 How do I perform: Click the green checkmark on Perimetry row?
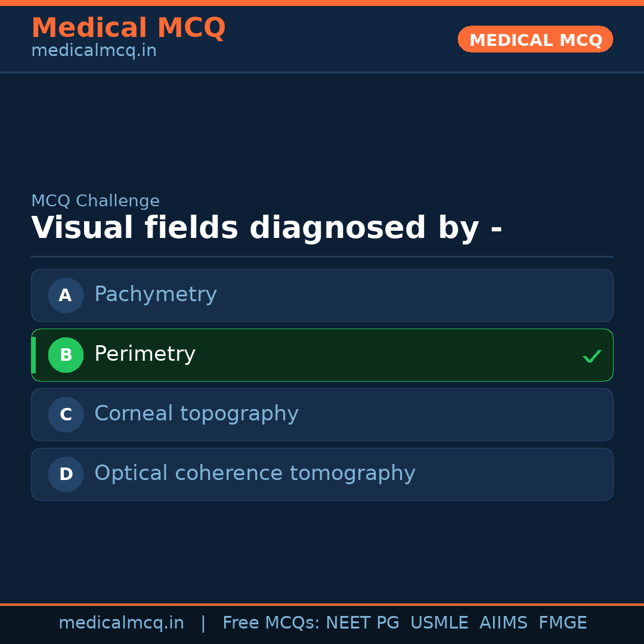(x=592, y=357)
